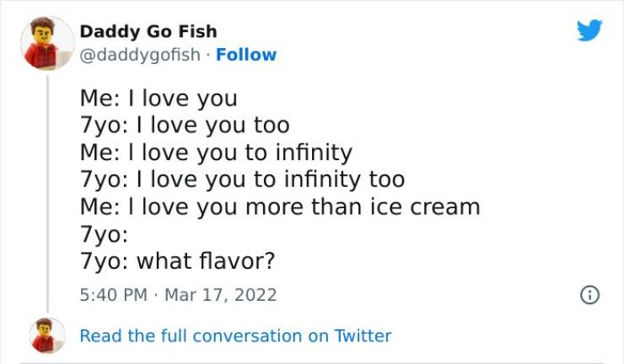Click the "7yo: what flavor?" line
This screenshot has width=624, height=364.
178,260
